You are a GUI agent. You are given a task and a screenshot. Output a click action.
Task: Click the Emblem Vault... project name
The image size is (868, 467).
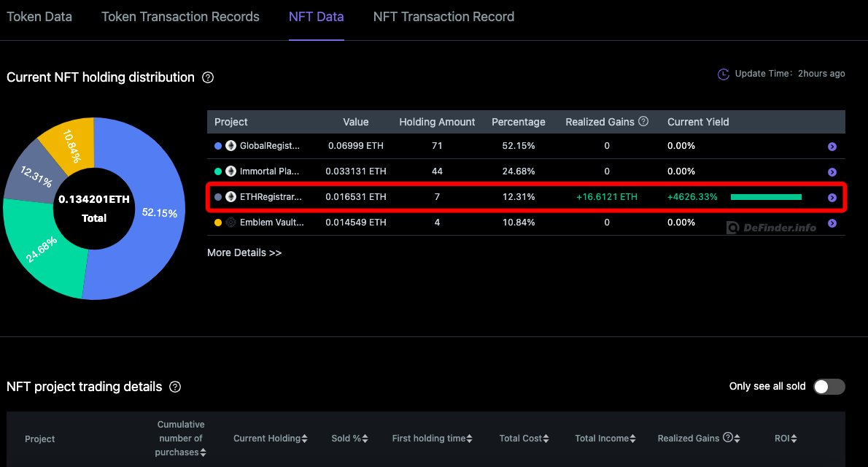[x=272, y=222]
